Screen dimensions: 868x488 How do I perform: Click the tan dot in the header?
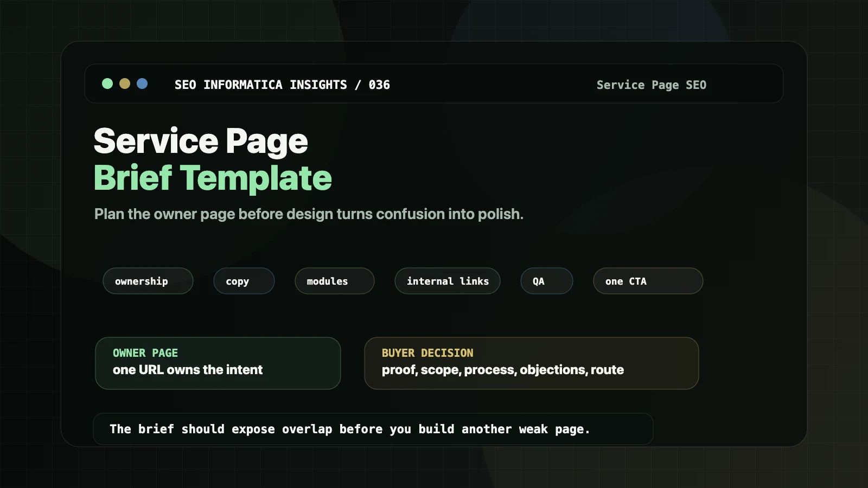coord(125,84)
